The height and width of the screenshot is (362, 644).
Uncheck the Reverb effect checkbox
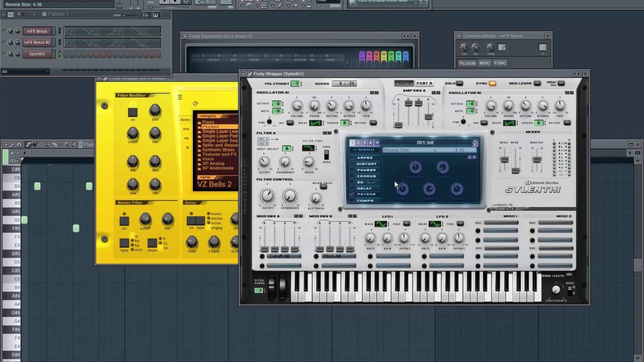352,194
